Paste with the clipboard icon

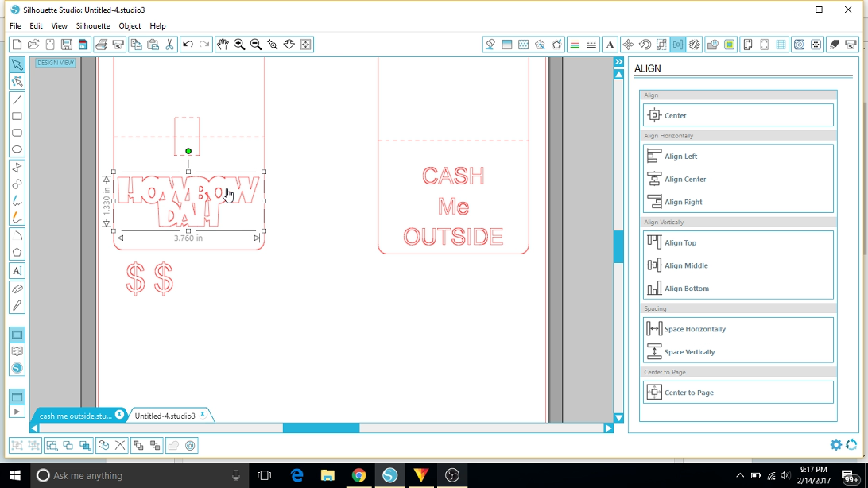tap(153, 45)
